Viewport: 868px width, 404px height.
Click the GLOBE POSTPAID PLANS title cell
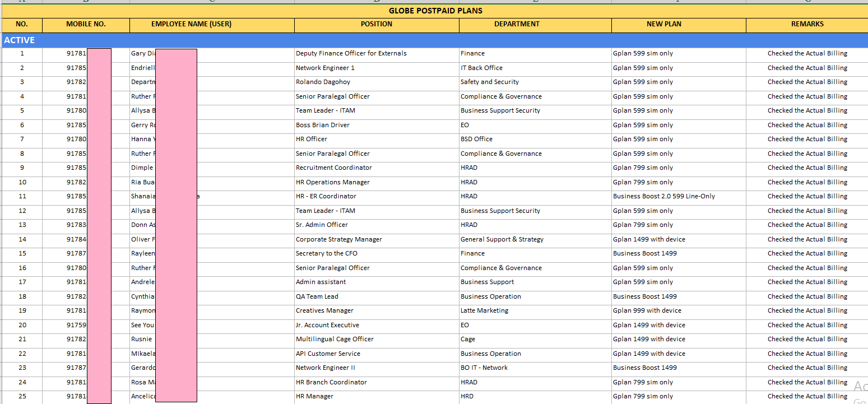(x=435, y=11)
